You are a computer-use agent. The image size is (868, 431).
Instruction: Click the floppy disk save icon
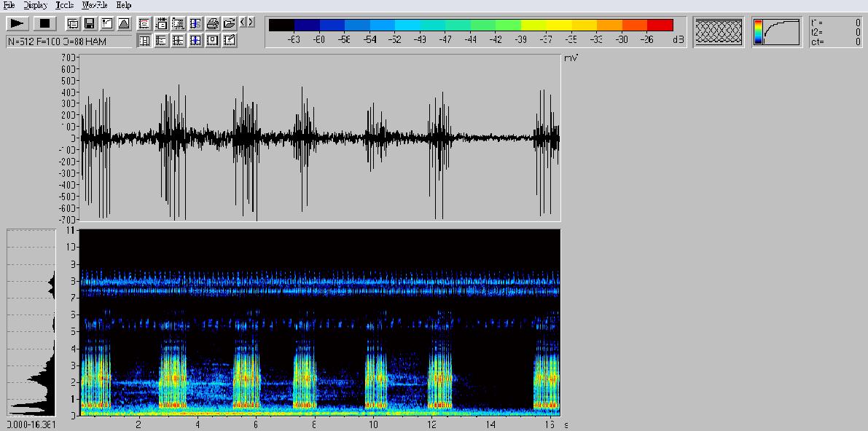89,23
